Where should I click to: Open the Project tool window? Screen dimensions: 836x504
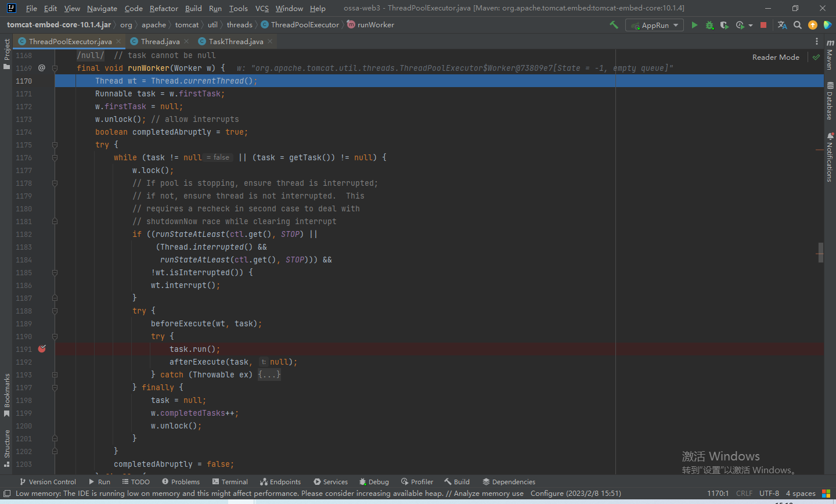click(x=7, y=54)
